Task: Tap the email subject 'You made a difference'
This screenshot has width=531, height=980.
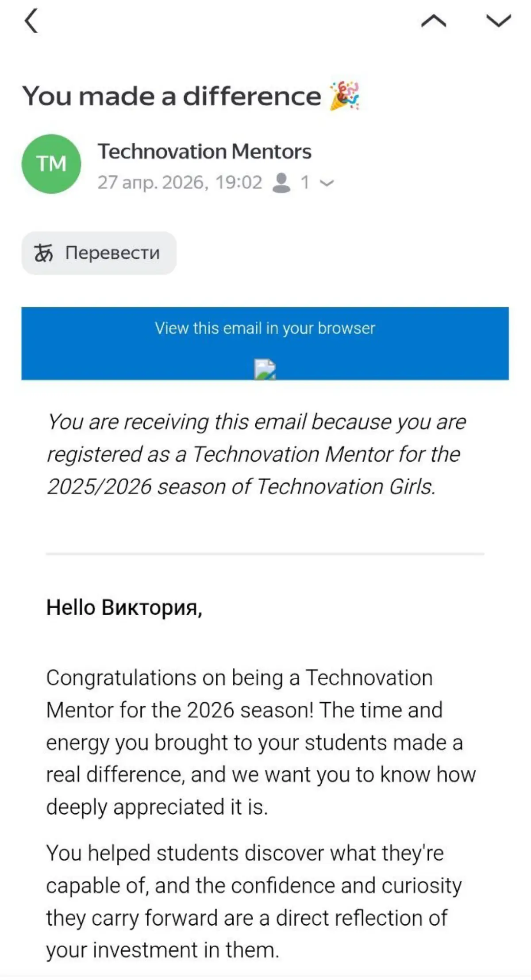Action: (172, 96)
